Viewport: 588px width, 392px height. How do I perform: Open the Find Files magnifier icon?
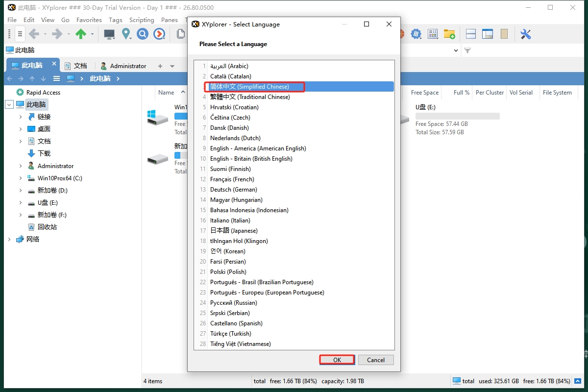point(143,34)
